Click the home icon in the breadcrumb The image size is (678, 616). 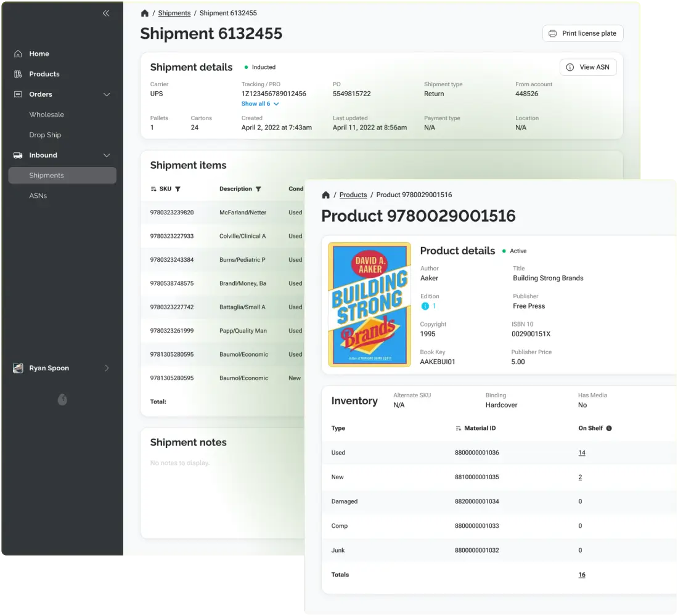tap(144, 12)
